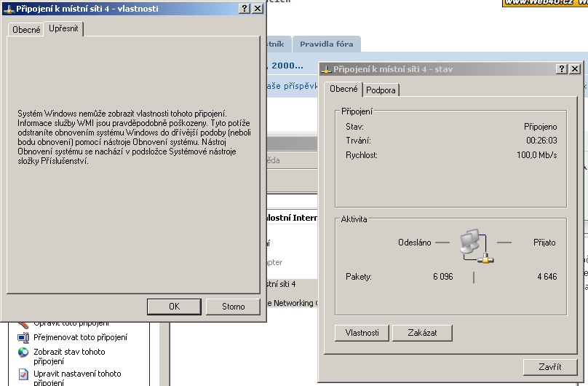
Task: Click the help question mark in properties dialog
Action: (244, 8)
